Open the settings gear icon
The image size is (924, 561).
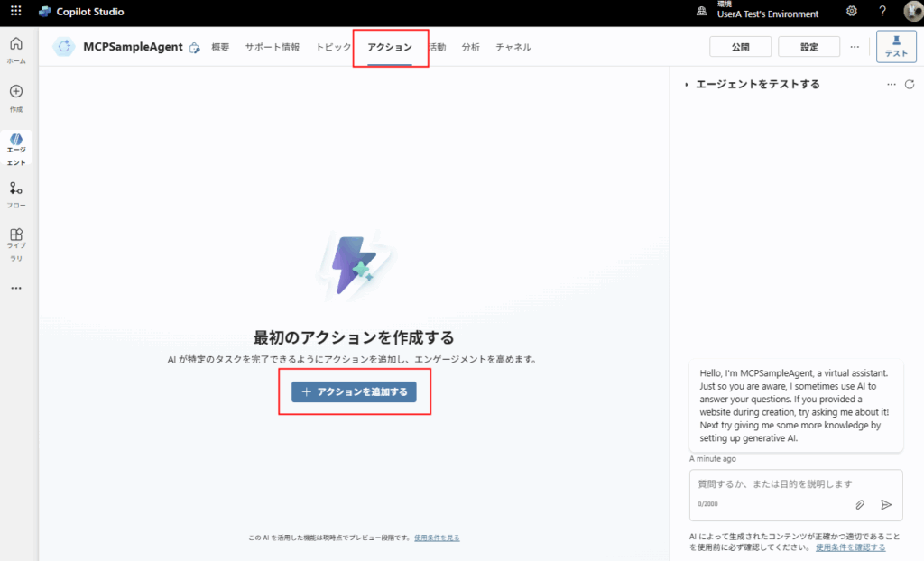[x=852, y=12]
